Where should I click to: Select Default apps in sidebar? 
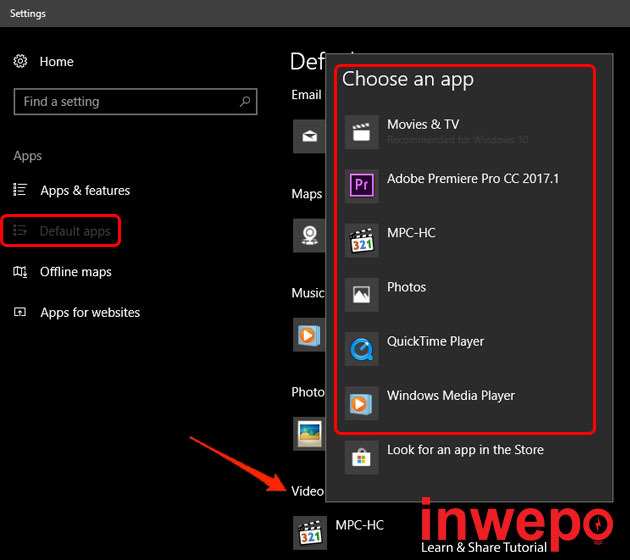[75, 231]
